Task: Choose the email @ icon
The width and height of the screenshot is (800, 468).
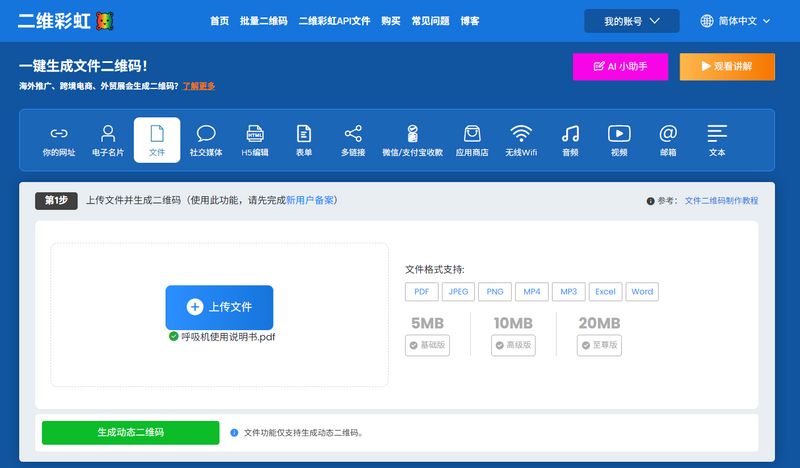Action: tap(668, 140)
